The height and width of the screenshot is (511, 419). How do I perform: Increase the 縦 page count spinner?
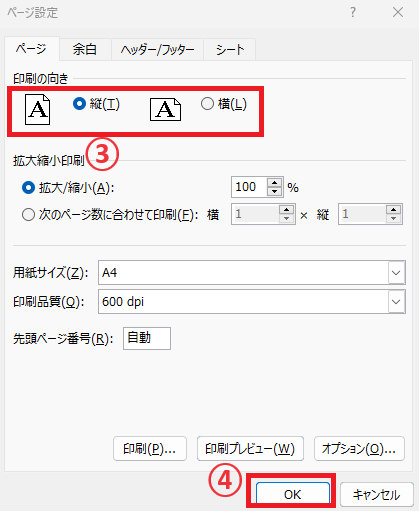[x=394, y=210]
